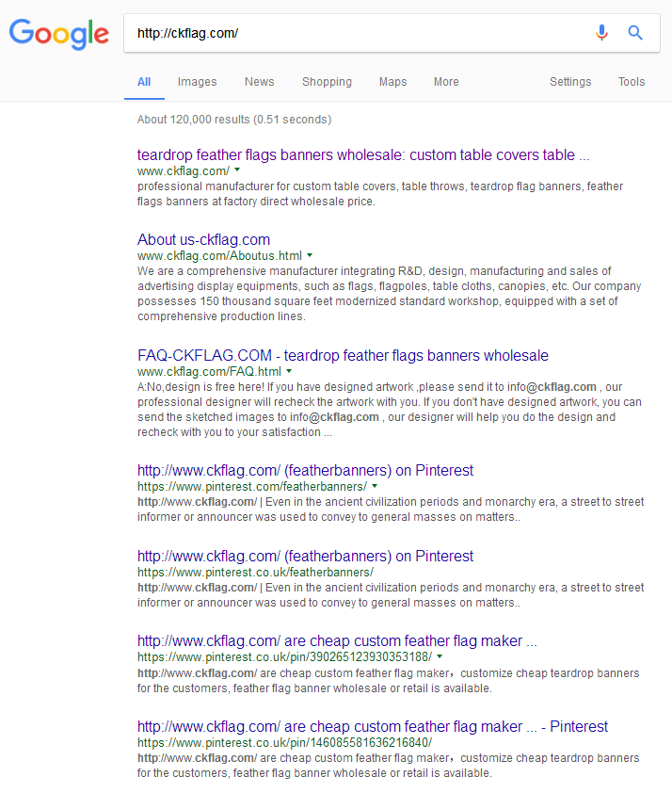Click snippet starting 'A:No,design is free here!'
Screen dimensions: 672x793
point(389,410)
